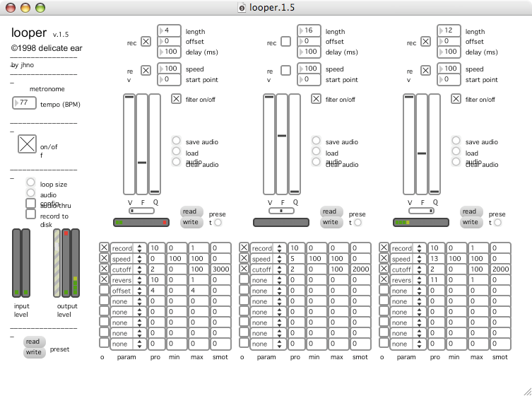Toggle rev checkbox on third loop
The height and width of the screenshot is (396, 532).
click(425, 70)
